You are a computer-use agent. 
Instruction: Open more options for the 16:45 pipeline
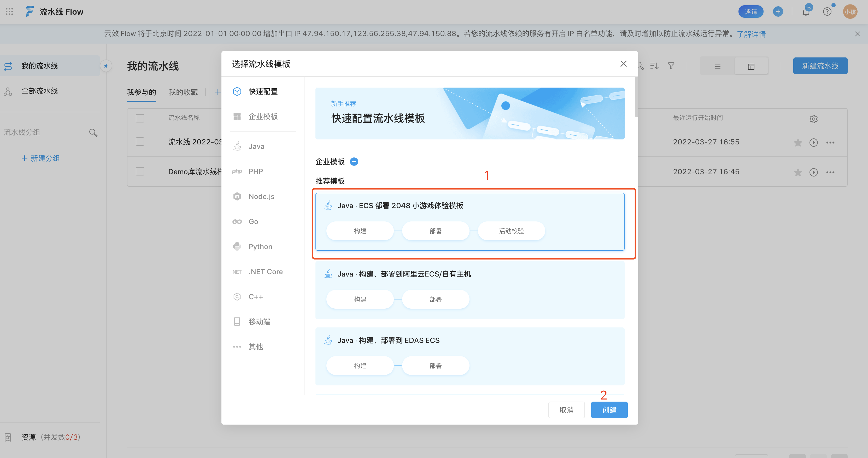[830, 173]
